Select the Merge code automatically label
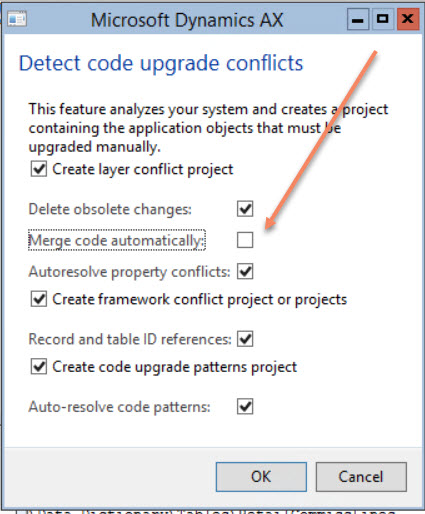Screen dimensions: 425x514 (x=117, y=240)
